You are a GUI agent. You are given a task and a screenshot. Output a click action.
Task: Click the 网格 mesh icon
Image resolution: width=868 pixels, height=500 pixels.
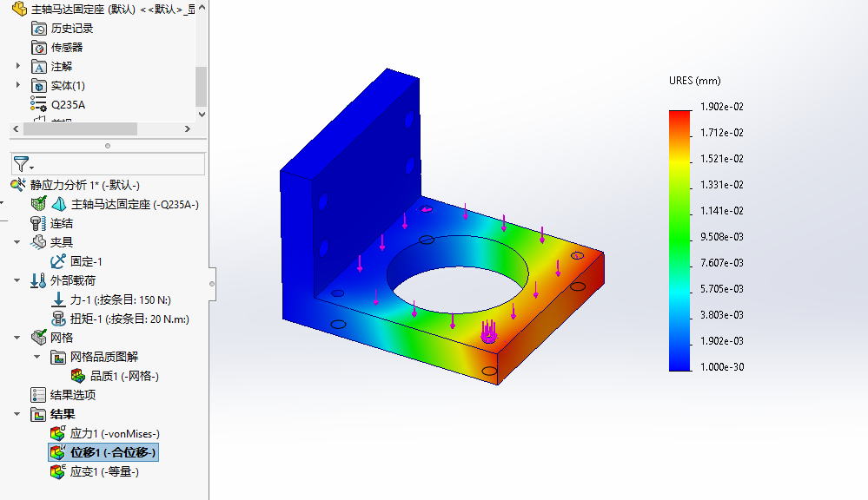click(x=39, y=337)
